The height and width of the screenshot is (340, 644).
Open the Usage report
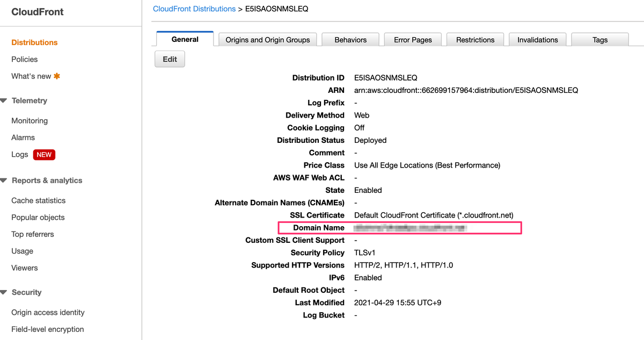point(23,251)
